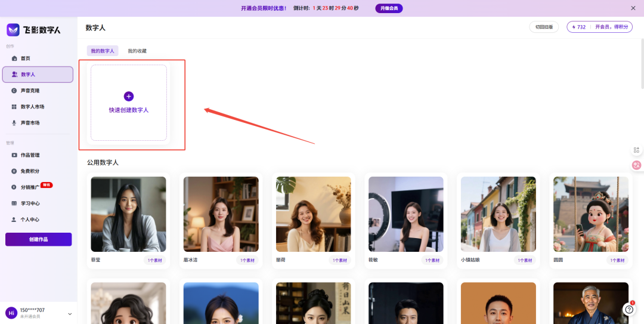Click the home icon beside 首页
The width and height of the screenshot is (644, 324).
point(14,58)
